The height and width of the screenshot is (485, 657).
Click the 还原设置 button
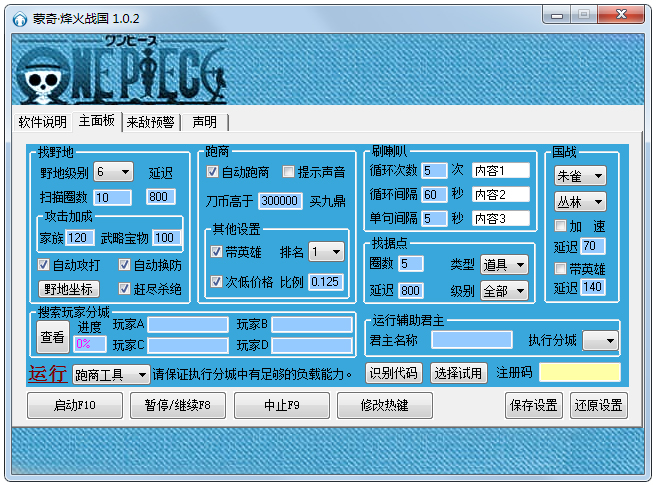coord(599,405)
